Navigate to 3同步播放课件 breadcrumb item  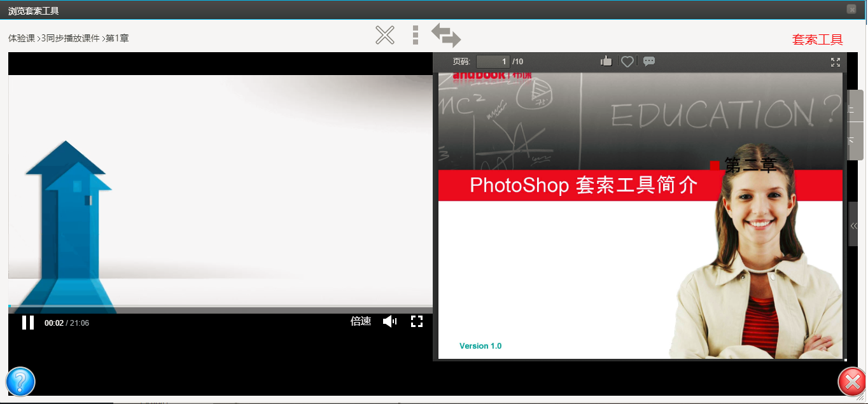[71, 38]
